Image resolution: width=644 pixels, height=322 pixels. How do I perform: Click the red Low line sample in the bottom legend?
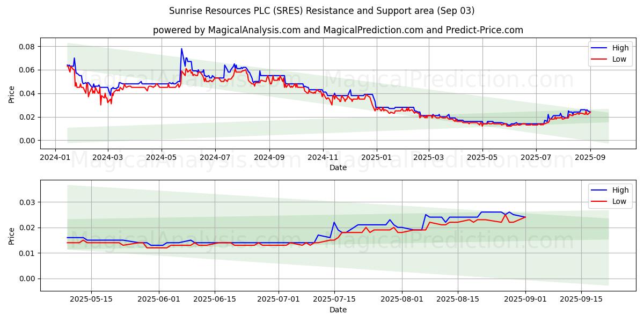[x=599, y=202]
